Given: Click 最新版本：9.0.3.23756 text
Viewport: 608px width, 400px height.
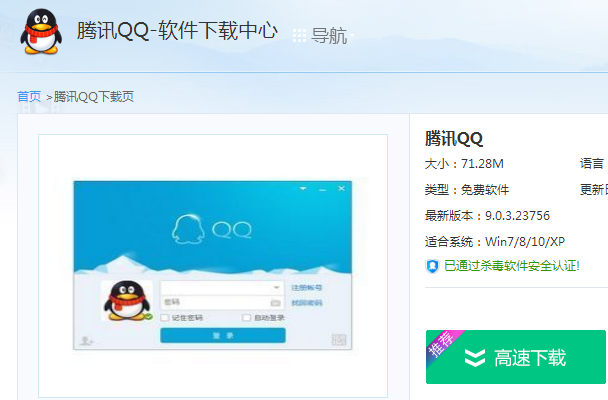Looking at the screenshot, I should (487, 216).
